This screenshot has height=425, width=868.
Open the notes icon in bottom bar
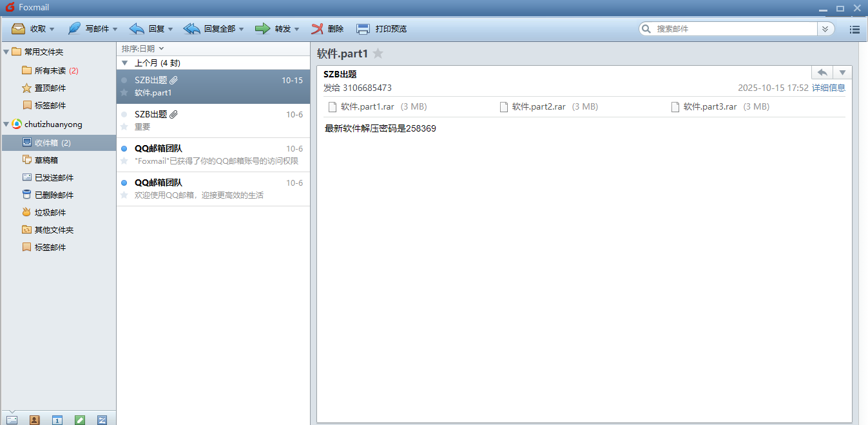tap(80, 420)
